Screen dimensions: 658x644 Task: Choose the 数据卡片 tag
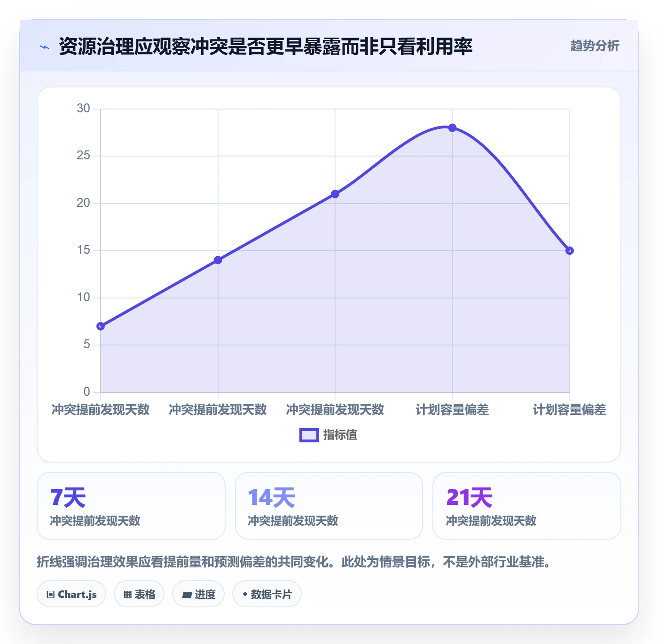pos(267,594)
